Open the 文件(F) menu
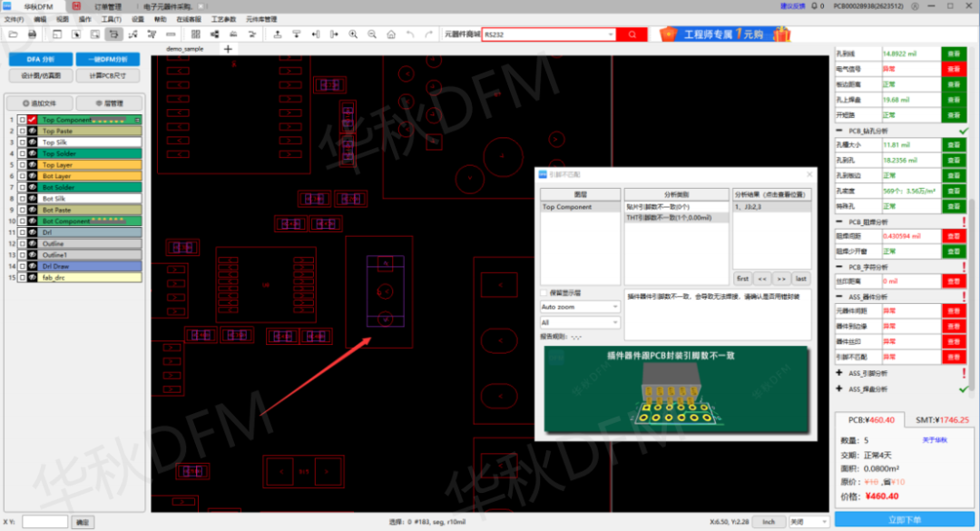This screenshot has height=531, width=980. point(14,19)
